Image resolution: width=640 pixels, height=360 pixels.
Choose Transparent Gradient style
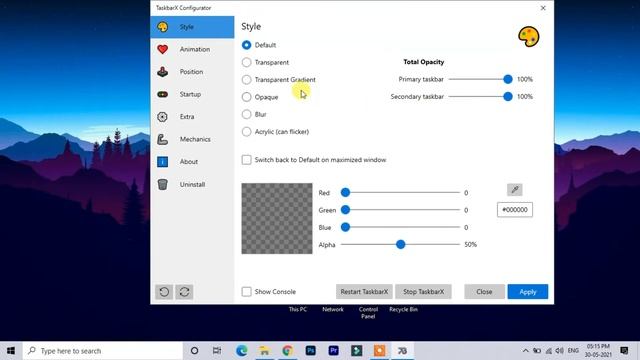[x=247, y=80]
